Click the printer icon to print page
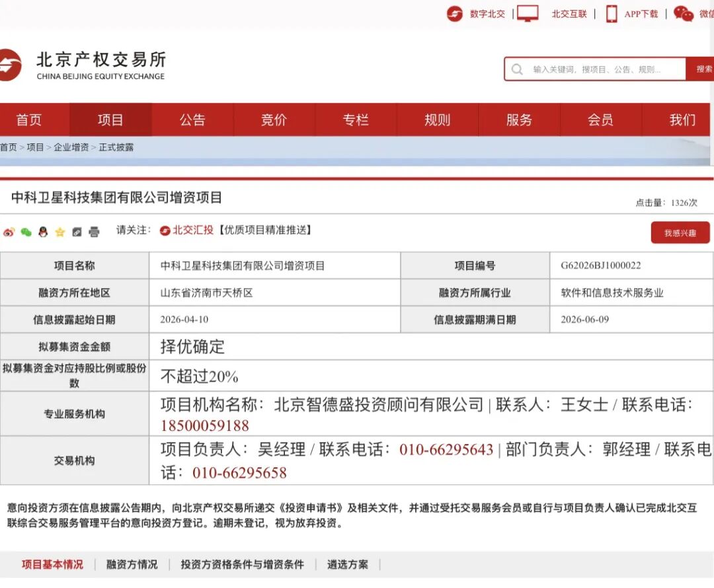 coord(94,232)
